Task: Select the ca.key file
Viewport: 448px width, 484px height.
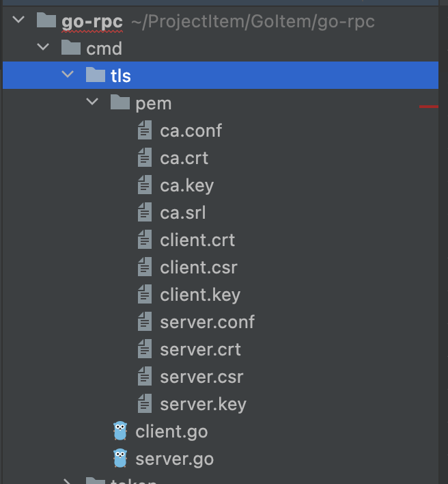Action: [187, 185]
